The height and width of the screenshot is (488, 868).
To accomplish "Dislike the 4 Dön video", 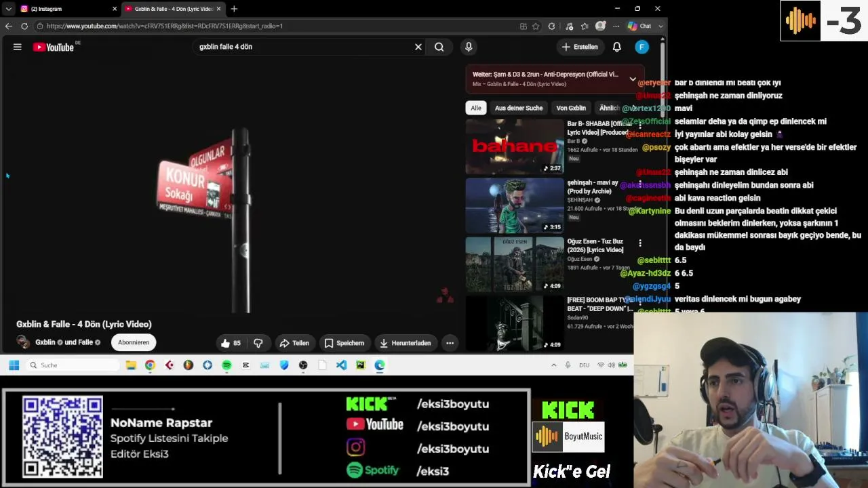I will tap(258, 343).
